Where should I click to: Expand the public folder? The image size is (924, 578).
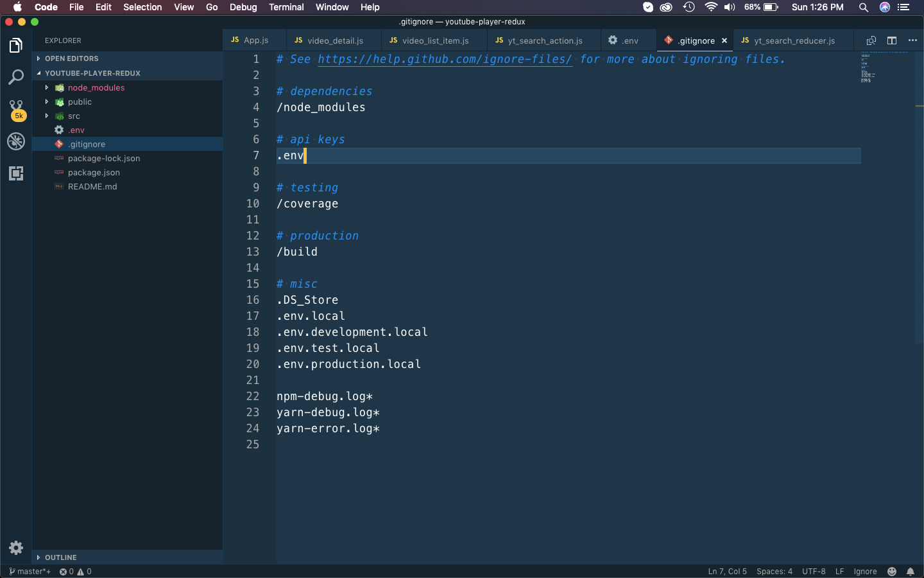(x=128, y=102)
